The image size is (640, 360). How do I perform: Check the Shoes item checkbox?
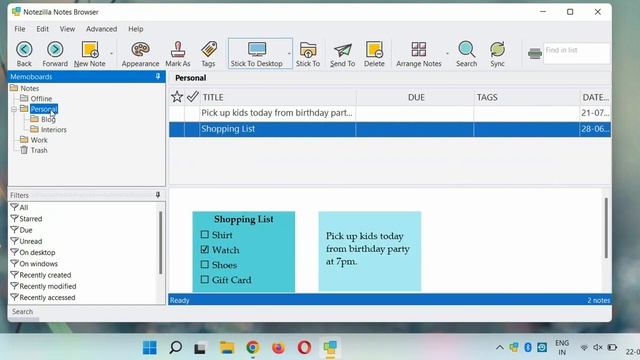[205, 264]
